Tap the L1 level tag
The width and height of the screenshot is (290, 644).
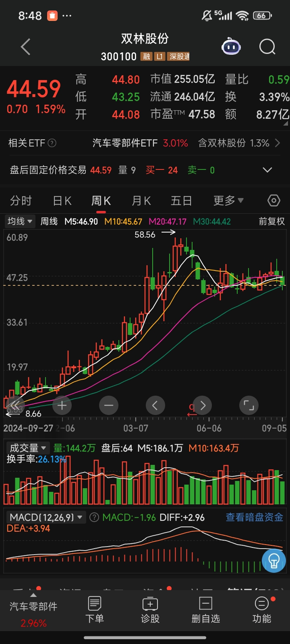tap(160, 57)
